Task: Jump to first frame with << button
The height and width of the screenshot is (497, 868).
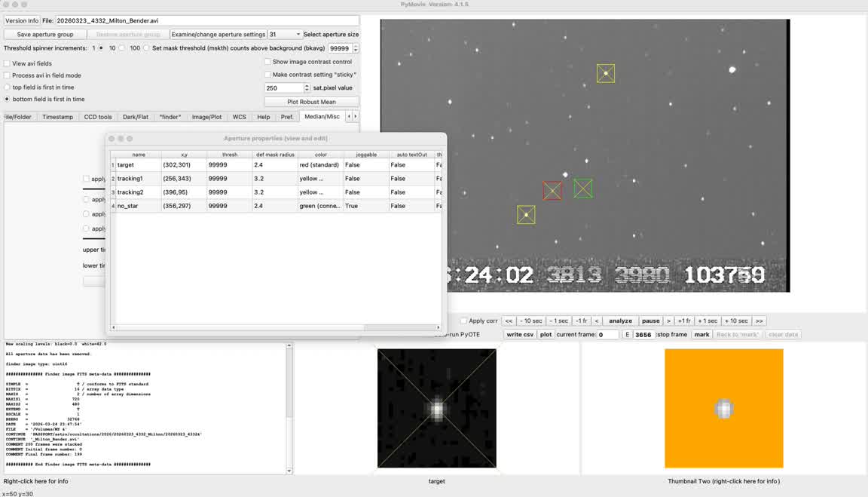Action: (x=509, y=321)
